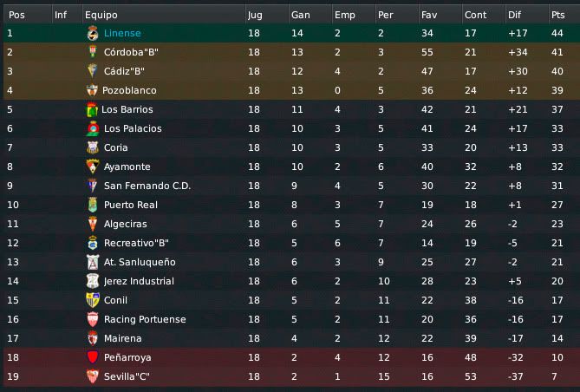
Task: Click the Los Palacios club crest
Action: coord(93,128)
